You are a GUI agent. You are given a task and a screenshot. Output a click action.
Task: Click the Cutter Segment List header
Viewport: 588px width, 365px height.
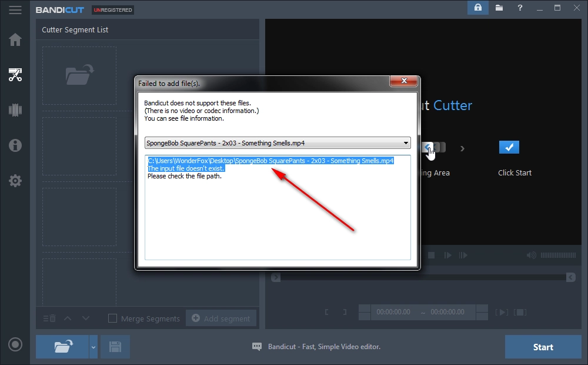pyautogui.click(x=75, y=29)
